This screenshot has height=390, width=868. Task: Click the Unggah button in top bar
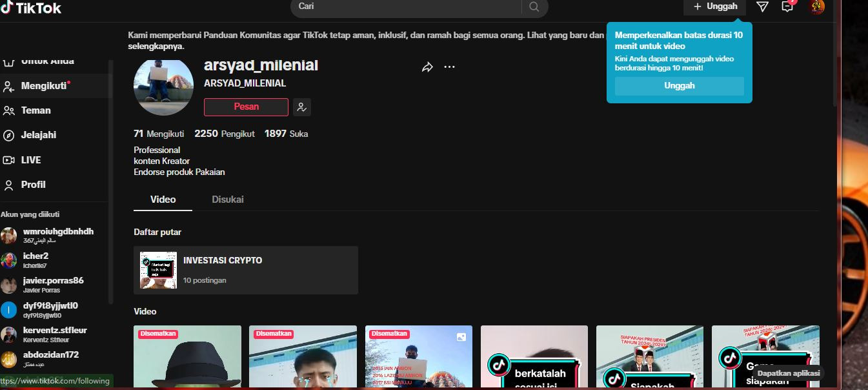(715, 6)
